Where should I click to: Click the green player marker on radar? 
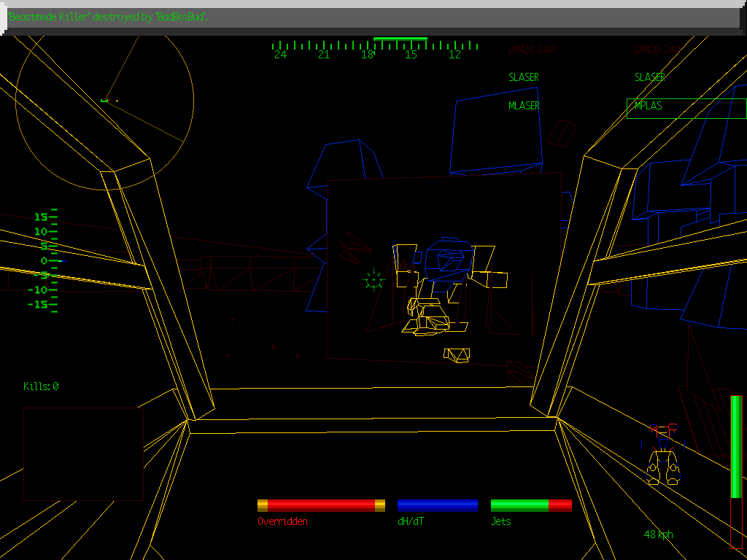click(x=105, y=100)
